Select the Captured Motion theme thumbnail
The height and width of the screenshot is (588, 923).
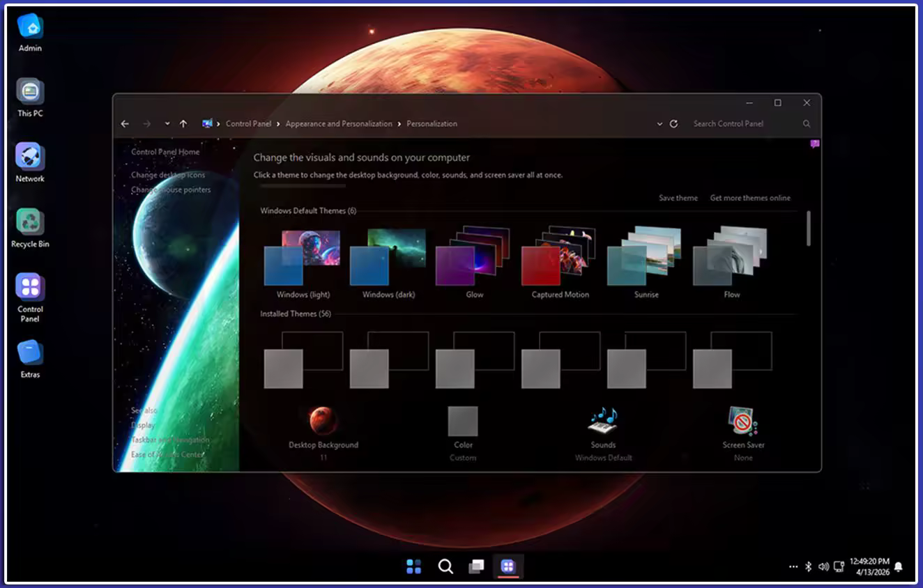[x=559, y=257]
